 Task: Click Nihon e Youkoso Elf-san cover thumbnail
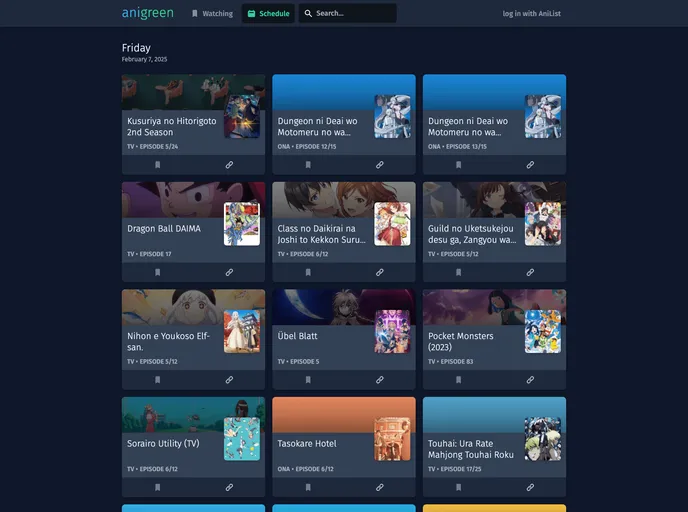(x=242, y=332)
